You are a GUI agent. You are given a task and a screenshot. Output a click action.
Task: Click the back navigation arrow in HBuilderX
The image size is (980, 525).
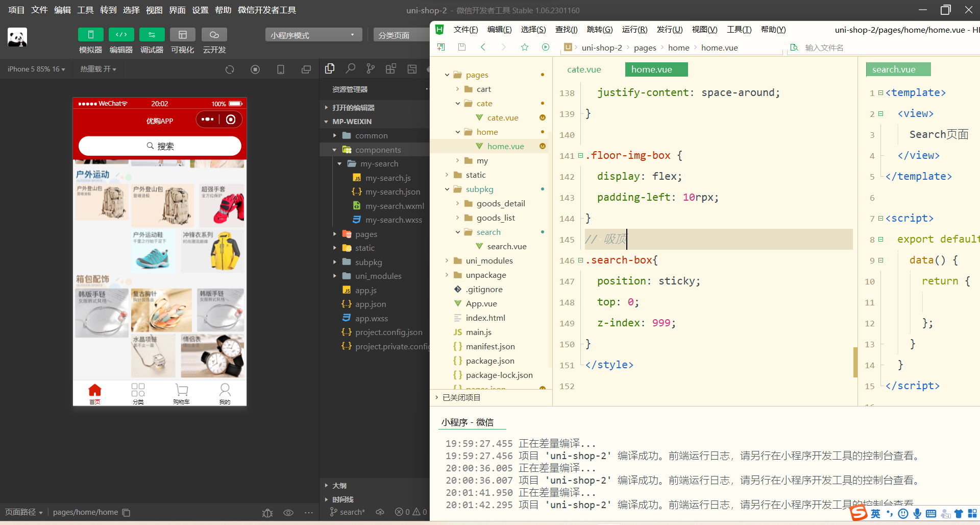[483, 47]
